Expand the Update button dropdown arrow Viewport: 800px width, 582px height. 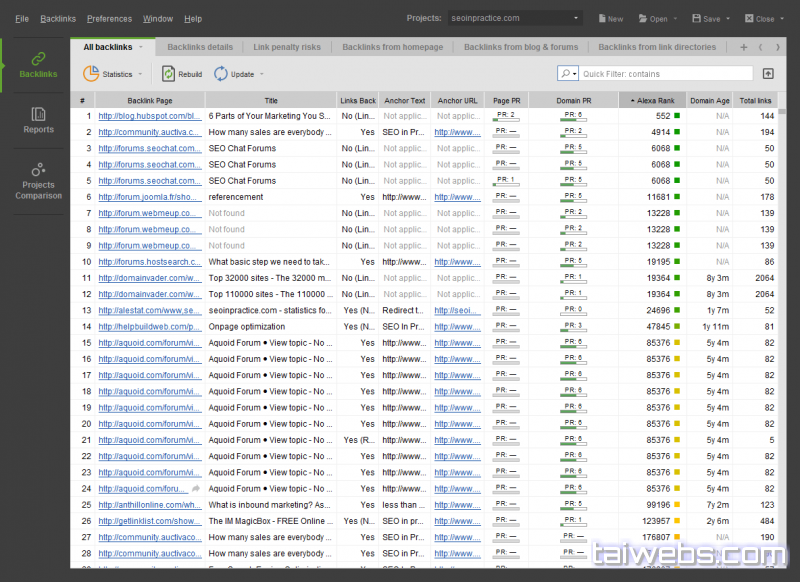(262, 74)
